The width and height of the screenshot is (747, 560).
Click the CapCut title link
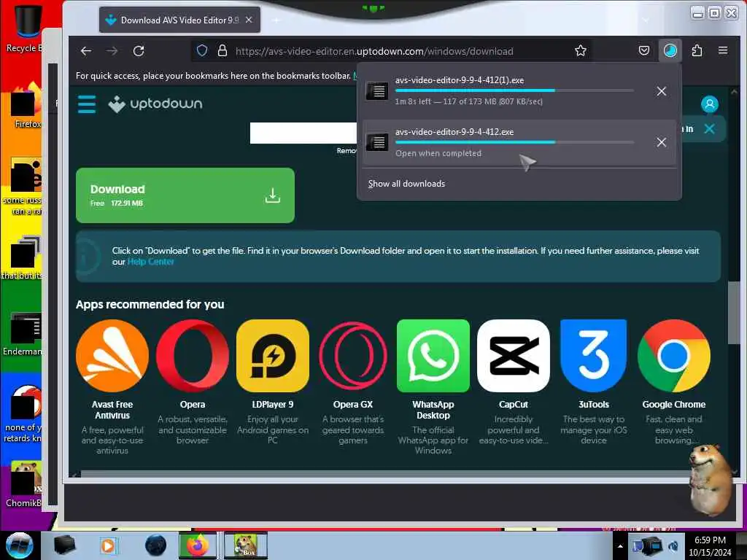point(513,404)
